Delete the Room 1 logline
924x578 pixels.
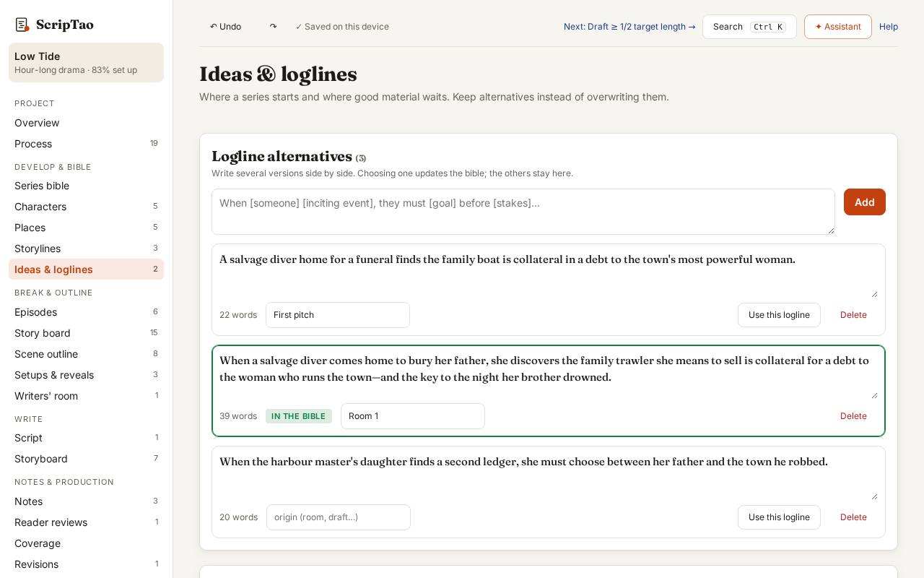pos(853,416)
